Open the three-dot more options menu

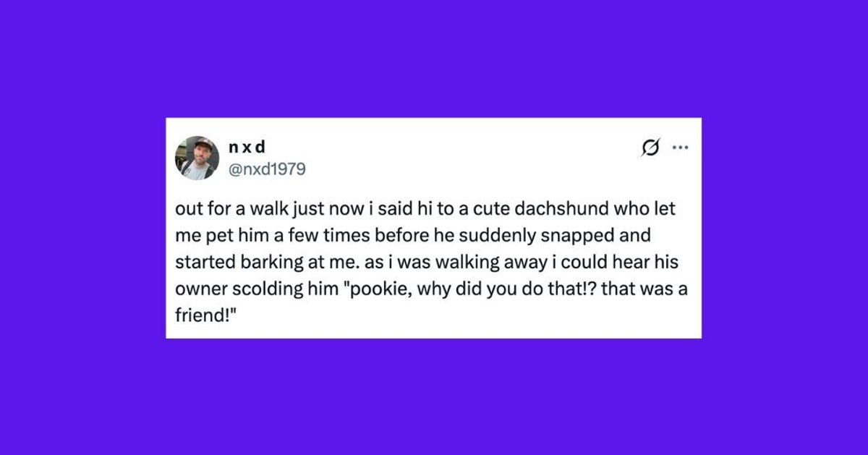pyautogui.click(x=680, y=148)
